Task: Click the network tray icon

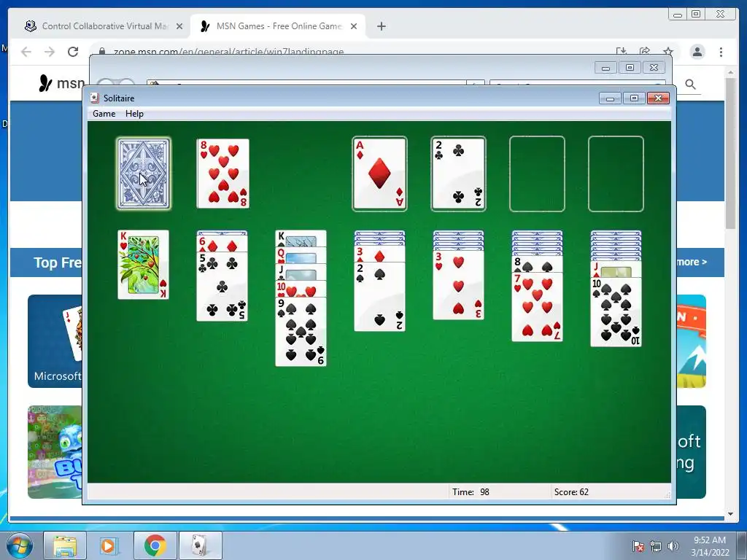Action: pos(656,546)
